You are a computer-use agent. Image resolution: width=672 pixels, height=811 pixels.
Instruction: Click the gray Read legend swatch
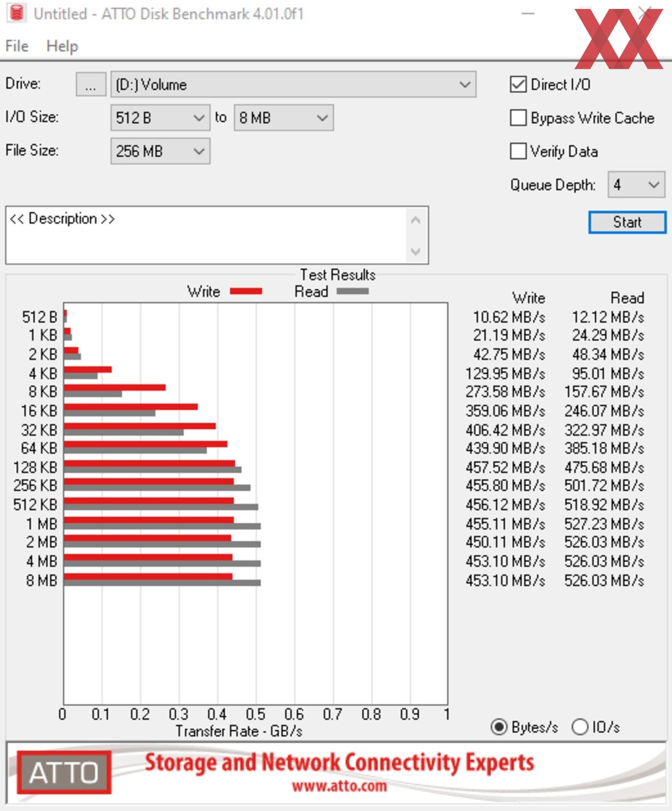tap(352, 292)
